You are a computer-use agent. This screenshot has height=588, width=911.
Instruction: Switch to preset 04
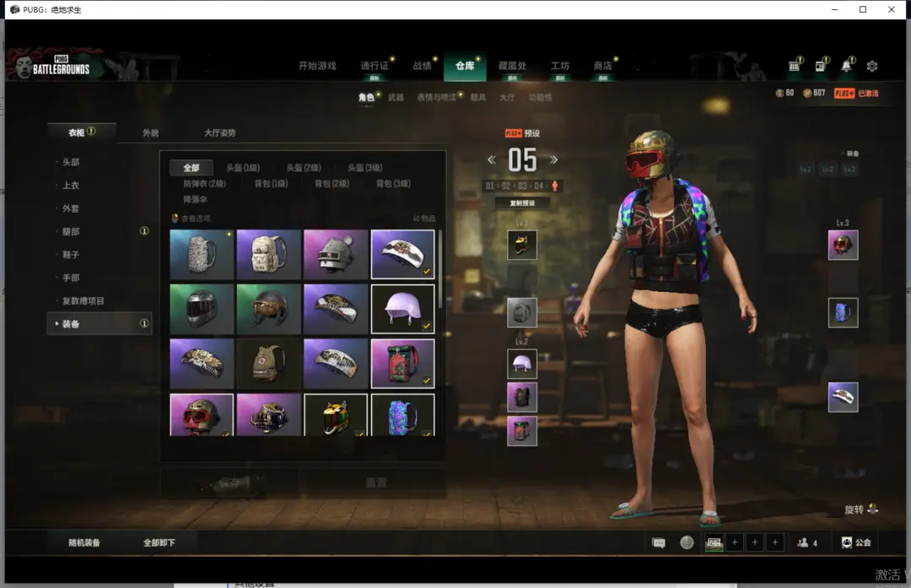click(x=538, y=186)
